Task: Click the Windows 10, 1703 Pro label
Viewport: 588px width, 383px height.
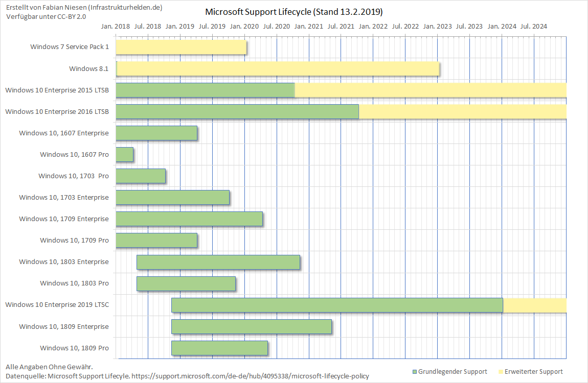Action: 74,176
